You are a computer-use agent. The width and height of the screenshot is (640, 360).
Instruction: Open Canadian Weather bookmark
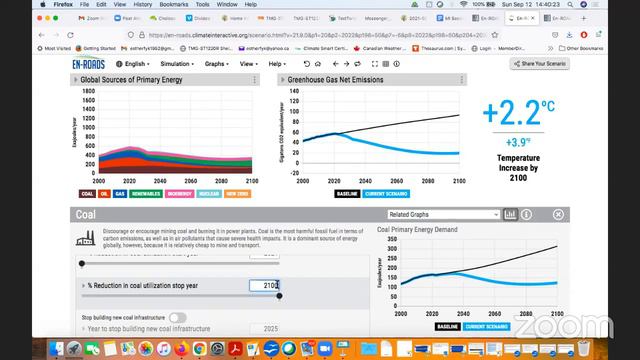380,48
